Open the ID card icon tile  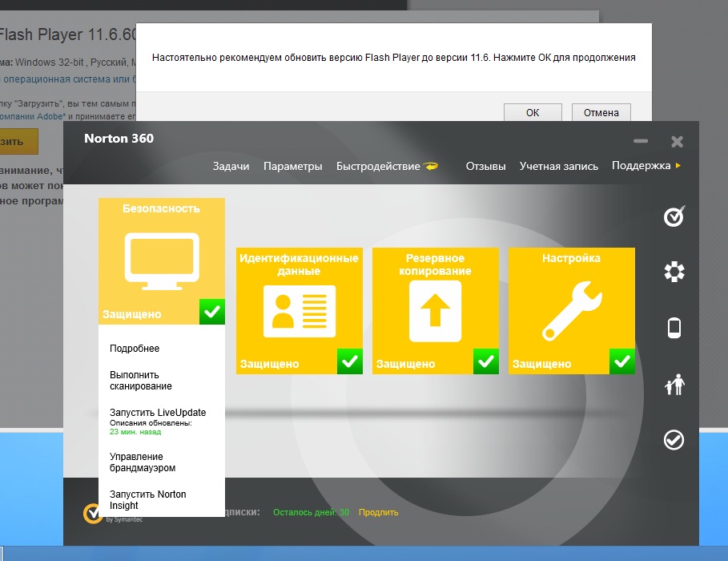point(299,311)
